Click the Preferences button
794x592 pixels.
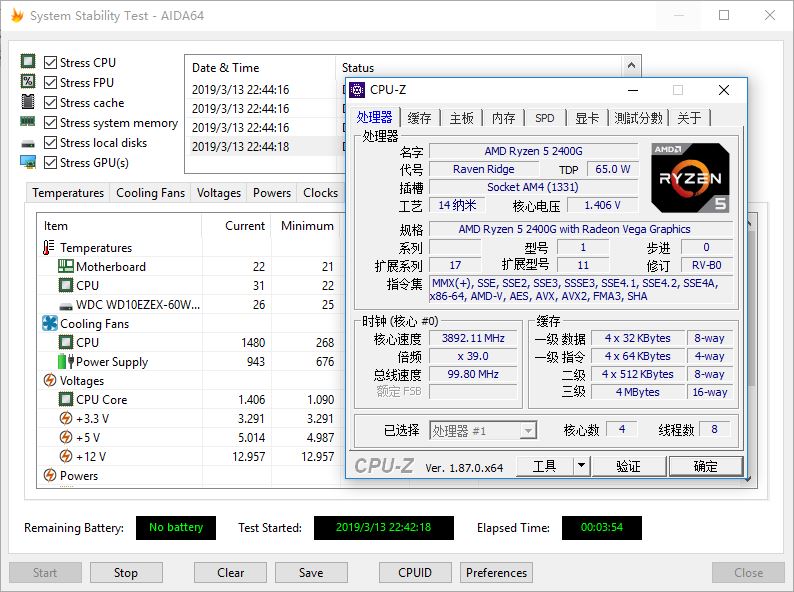(x=496, y=573)
